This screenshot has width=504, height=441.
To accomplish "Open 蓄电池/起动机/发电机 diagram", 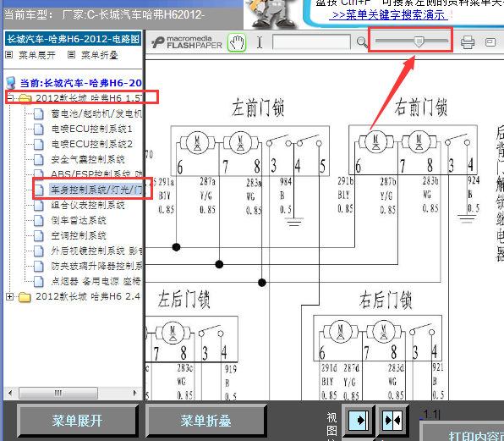I will click(96, 113).
